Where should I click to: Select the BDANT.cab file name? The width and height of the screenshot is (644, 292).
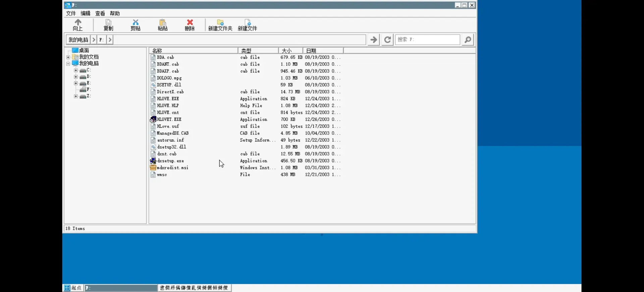(x=168, y=64)
